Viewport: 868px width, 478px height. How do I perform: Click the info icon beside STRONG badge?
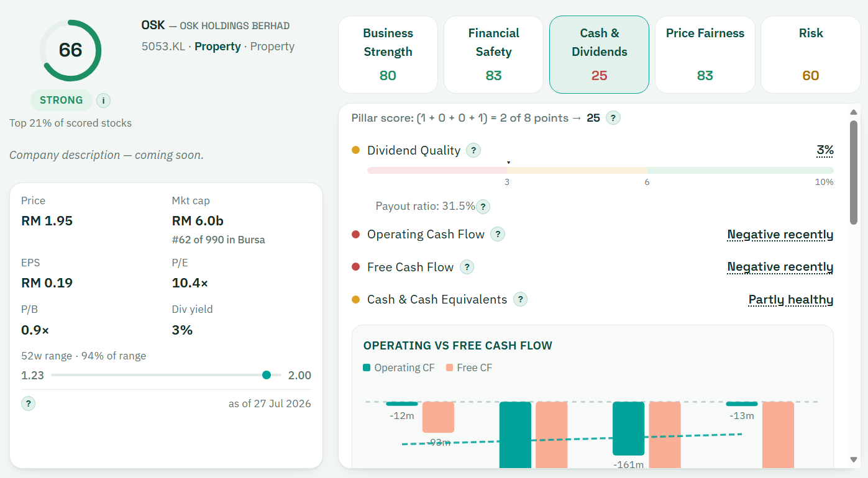tap(103, 101)
